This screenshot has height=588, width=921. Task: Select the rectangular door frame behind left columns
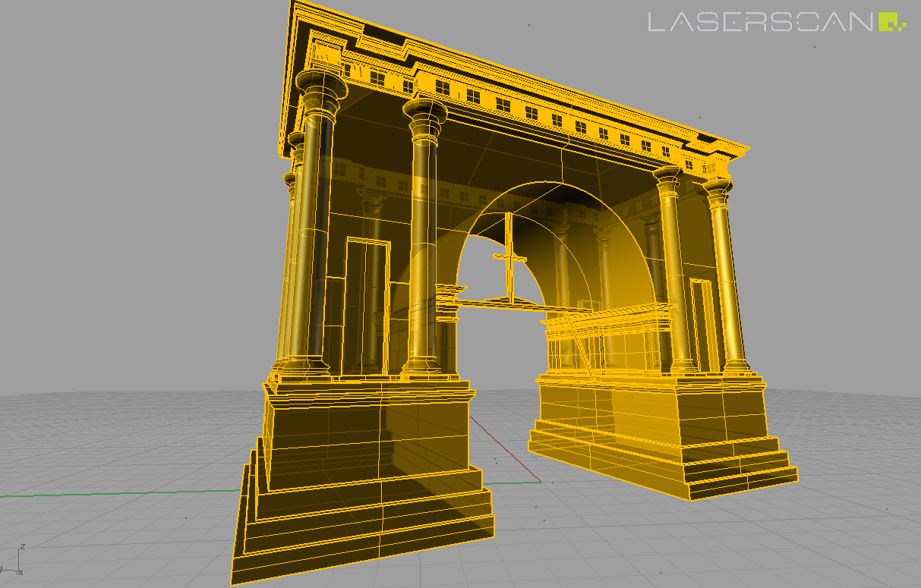click(367, 306)
